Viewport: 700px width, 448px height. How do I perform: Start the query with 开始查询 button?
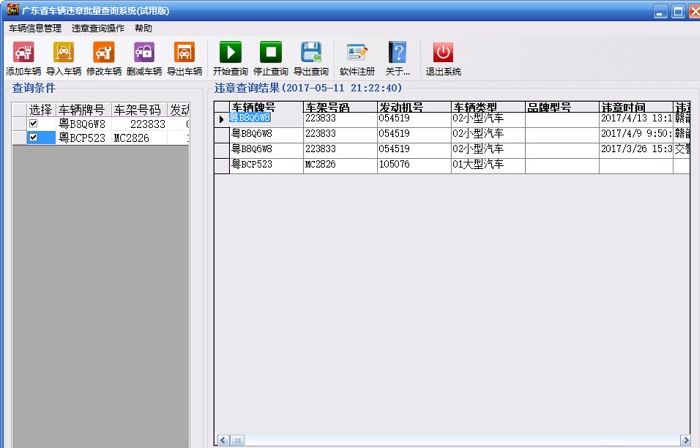click(230, 53)
